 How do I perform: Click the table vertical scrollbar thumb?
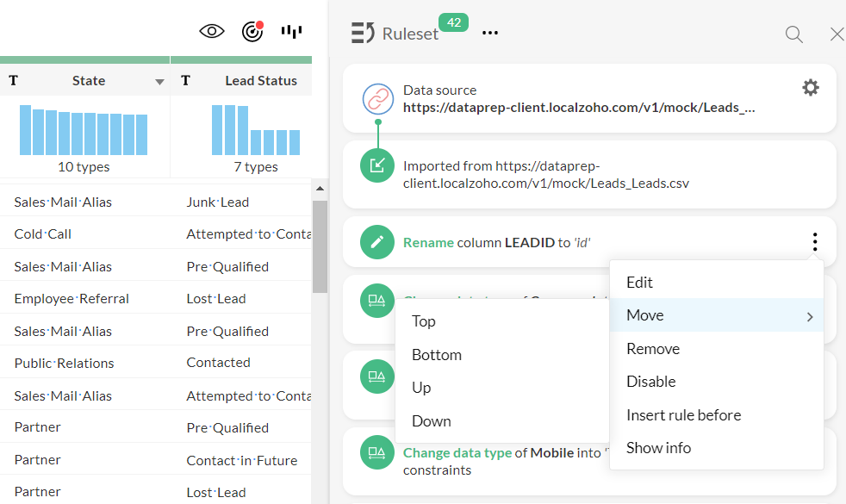tap(320, 246)
